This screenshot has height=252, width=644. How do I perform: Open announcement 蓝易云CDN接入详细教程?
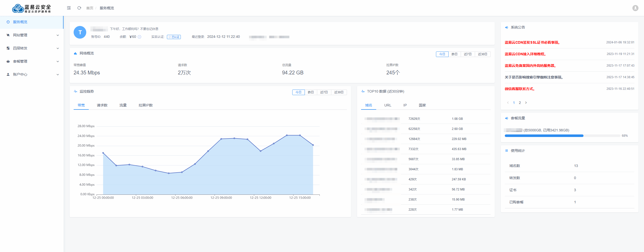pyautogui.click(x=525, y=54)
